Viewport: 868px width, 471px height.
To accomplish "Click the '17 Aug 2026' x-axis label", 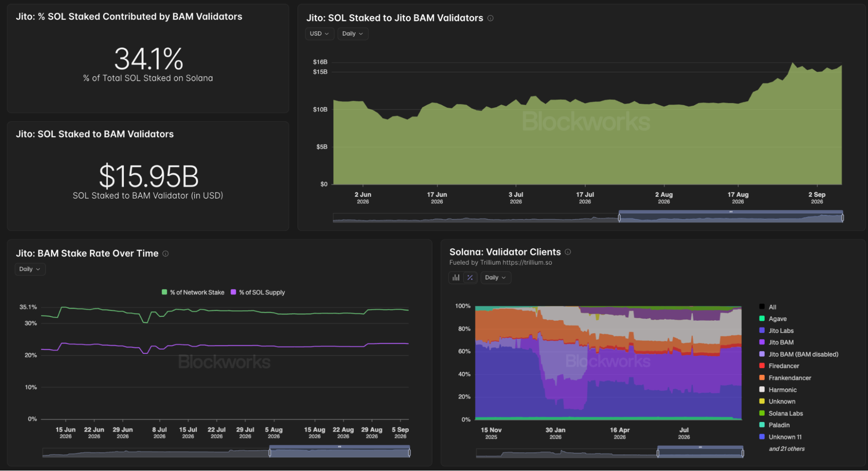I will 738,198.
